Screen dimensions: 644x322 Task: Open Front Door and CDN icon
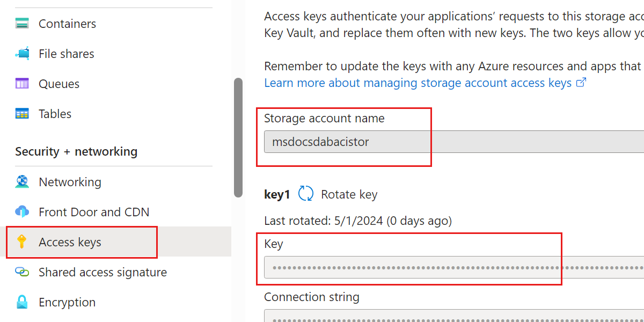(22, 211)
